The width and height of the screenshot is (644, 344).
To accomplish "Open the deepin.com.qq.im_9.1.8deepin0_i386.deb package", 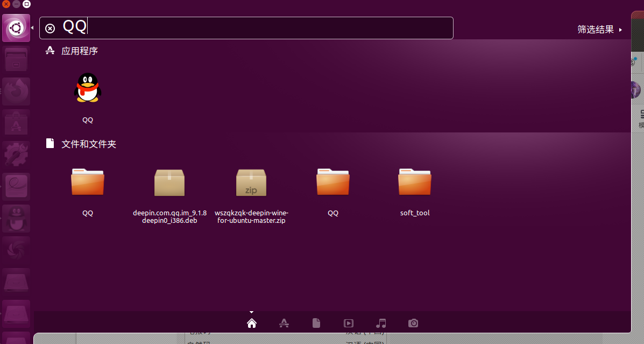I will [x=169, y=183].
